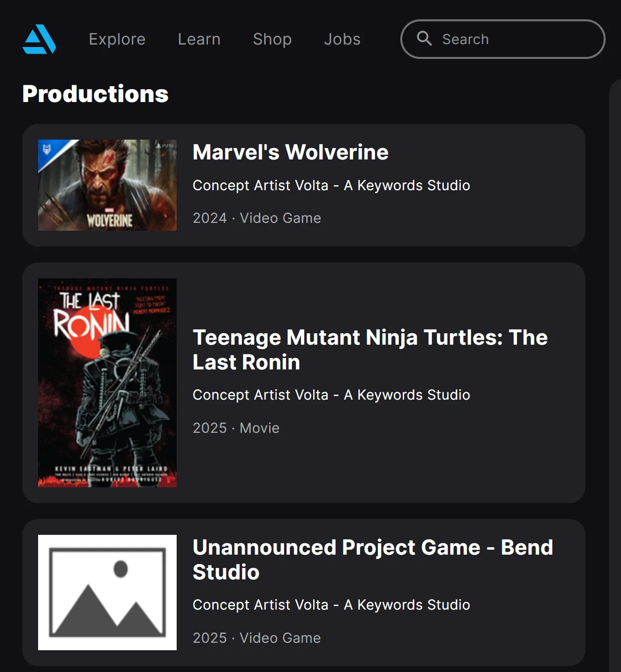Open the Shop navigation link
Viewport: 621px width, 672px height.
(272, 39)
